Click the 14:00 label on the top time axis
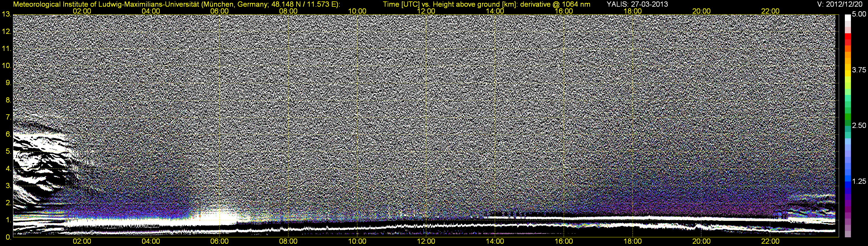The width and height of the screenshot is (868, 246). point(495,11)
